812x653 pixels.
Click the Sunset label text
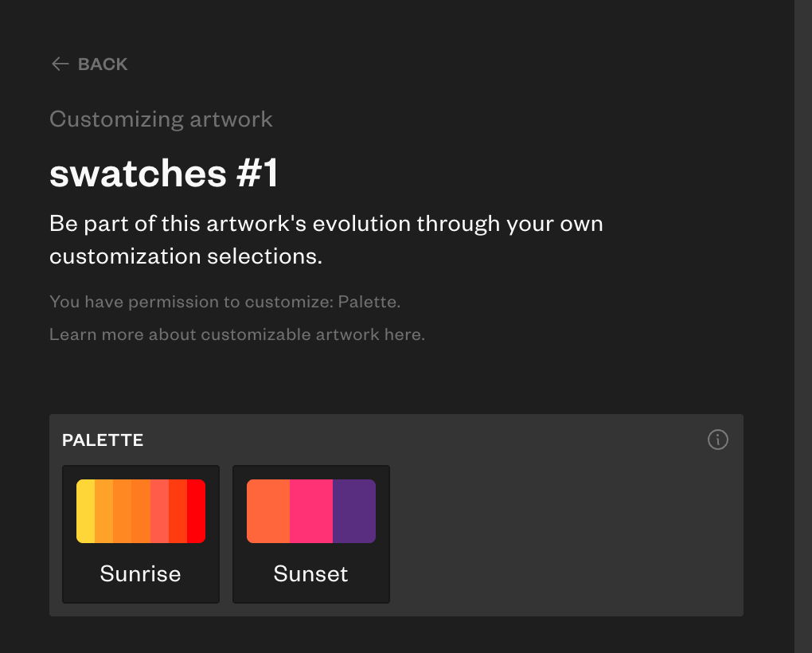tap(311, 573)
